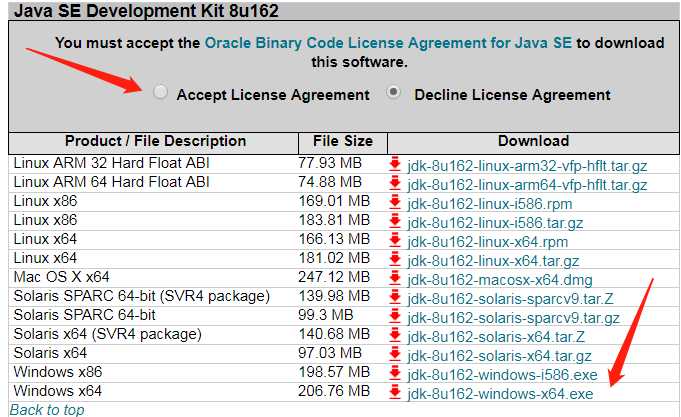Download jdk-8u162-solaris-sparcv9.tar.Z file
Image resolution: width=681 pixels, height=417 pixels.
pyautogui.click(x=510, y=299)
